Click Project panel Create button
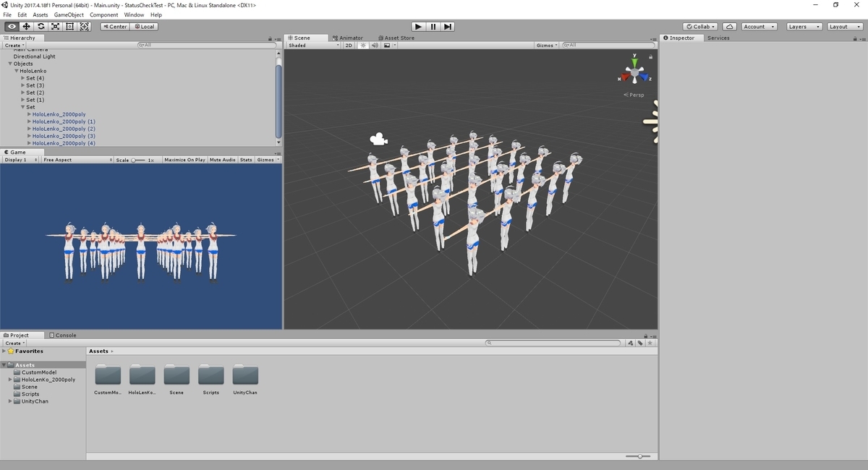Image resolution: width=868 pixels, height=470 pixels. (14, 343)
